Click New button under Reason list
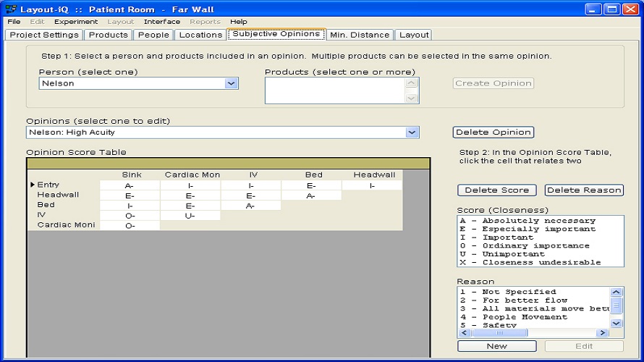Screen dimensions: 644x362 496,346
